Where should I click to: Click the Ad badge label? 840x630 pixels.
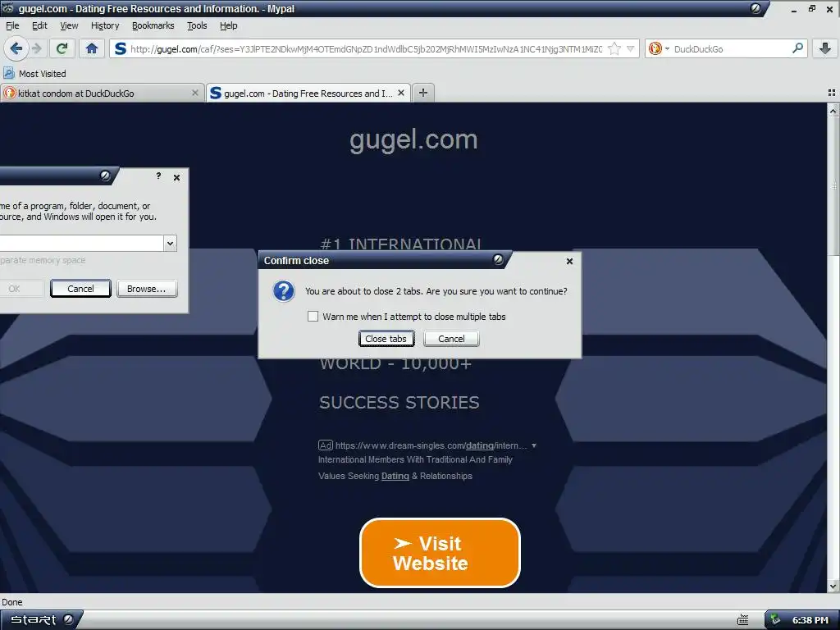tap(325, 445)
